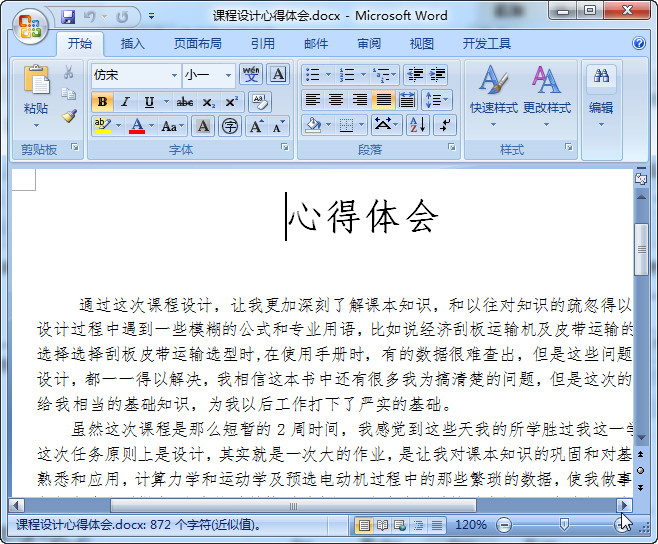Switch to the 页面布局 tab
The image size is (658, 544).
pos(198,44)
